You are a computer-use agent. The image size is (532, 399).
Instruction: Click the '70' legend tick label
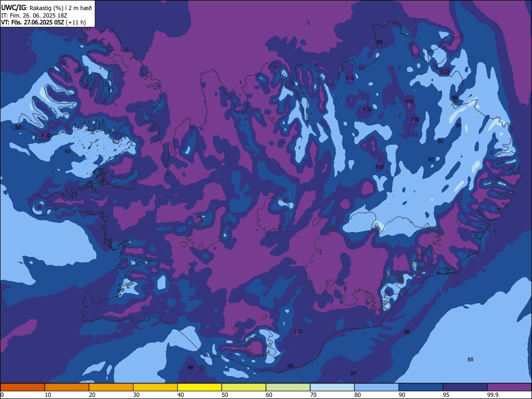[313, 395]
